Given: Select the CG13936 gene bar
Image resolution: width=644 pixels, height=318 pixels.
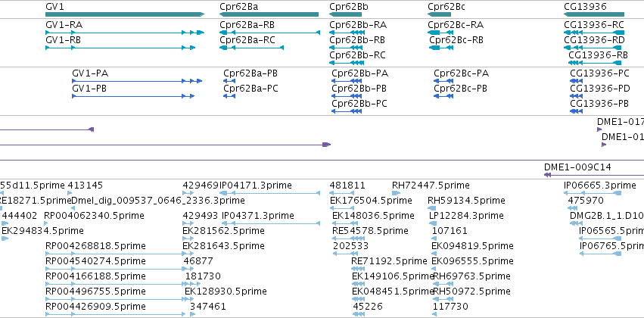Looking at the screenshot, I should point(594,14).
